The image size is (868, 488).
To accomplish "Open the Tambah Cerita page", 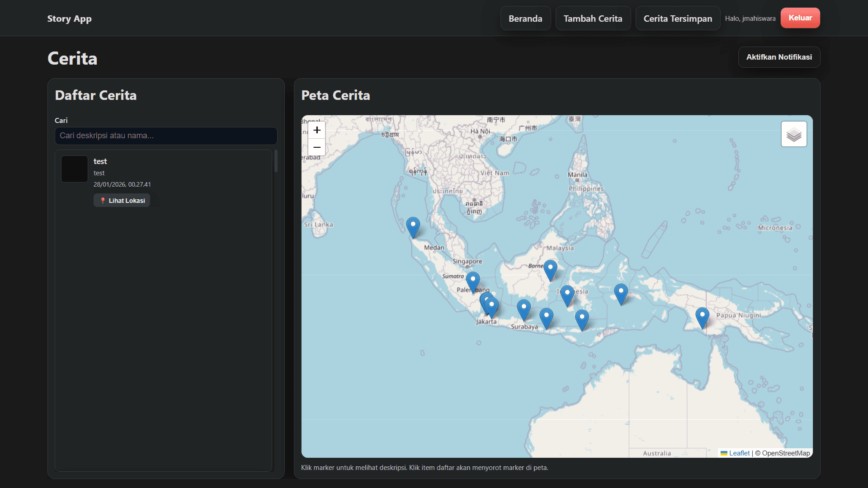I will point(593,19).
